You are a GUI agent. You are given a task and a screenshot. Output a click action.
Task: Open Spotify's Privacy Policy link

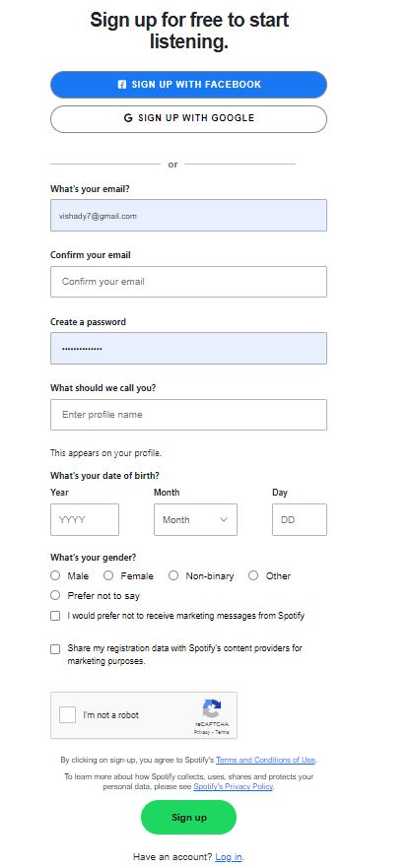click(233, 786)
